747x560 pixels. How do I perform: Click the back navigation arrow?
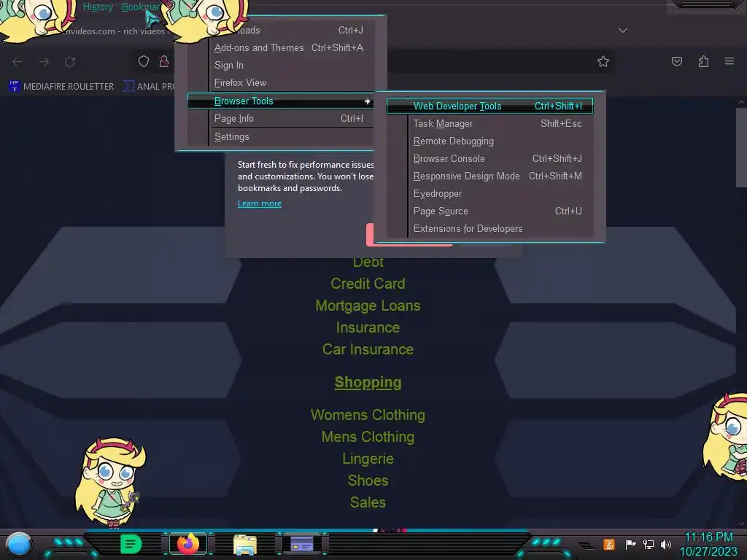[x=18, y=62]
